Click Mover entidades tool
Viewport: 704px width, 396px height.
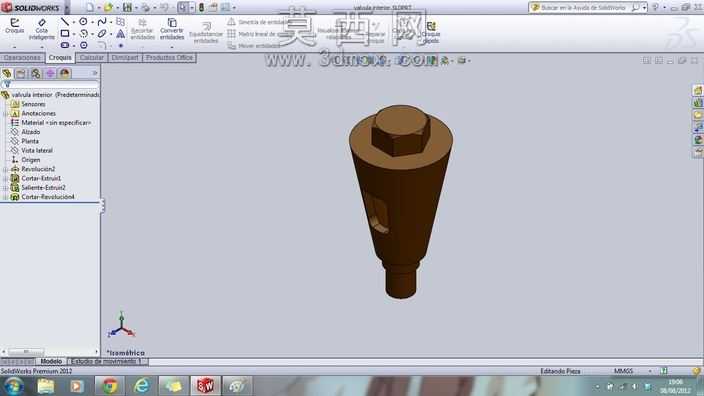pos(254,45)
